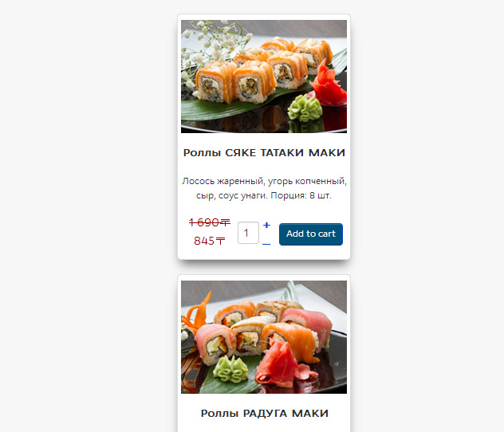Open the Радуга Маки product photo
Viewport: 504px width, 432px height.
[x=264, y=337]
